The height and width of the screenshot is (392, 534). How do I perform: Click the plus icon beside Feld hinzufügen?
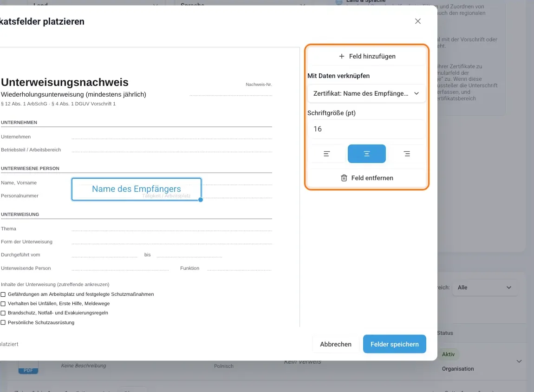[x=342, y=56]
